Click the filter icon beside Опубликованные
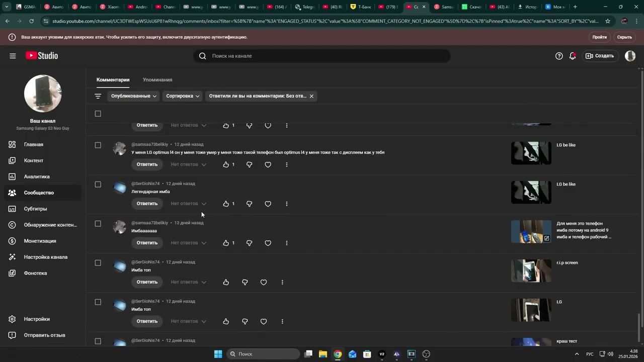 click(x=98, y=96)
